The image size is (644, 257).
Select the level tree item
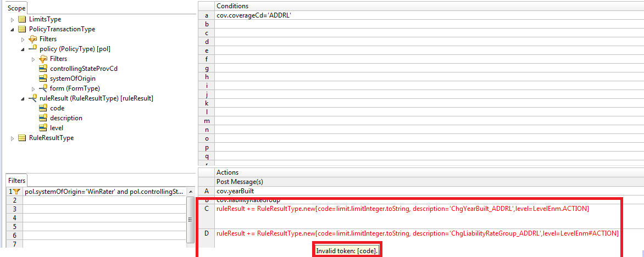point(56,128)
